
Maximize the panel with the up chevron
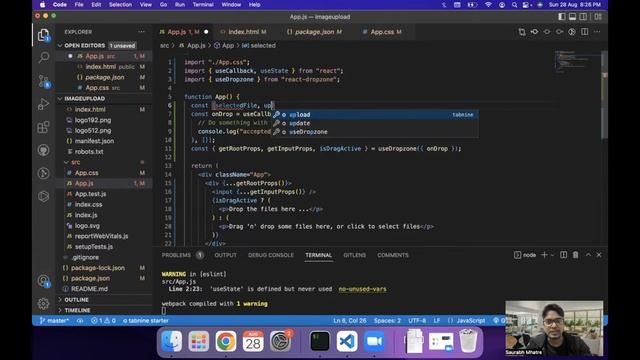click(588, 255)
